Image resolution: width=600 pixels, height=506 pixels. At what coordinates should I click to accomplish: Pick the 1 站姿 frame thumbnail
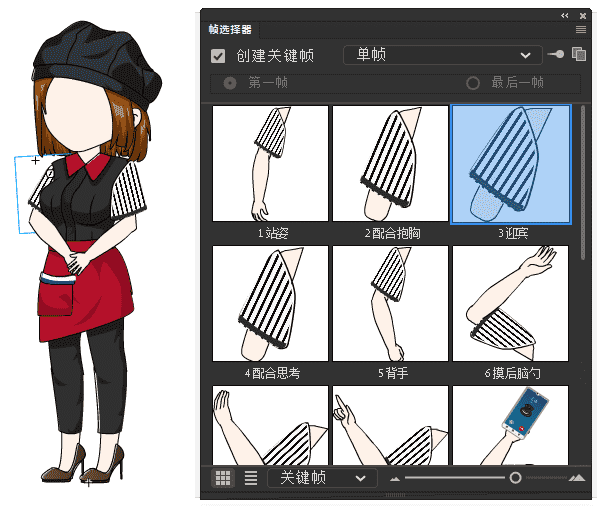[x=271, y=164]
